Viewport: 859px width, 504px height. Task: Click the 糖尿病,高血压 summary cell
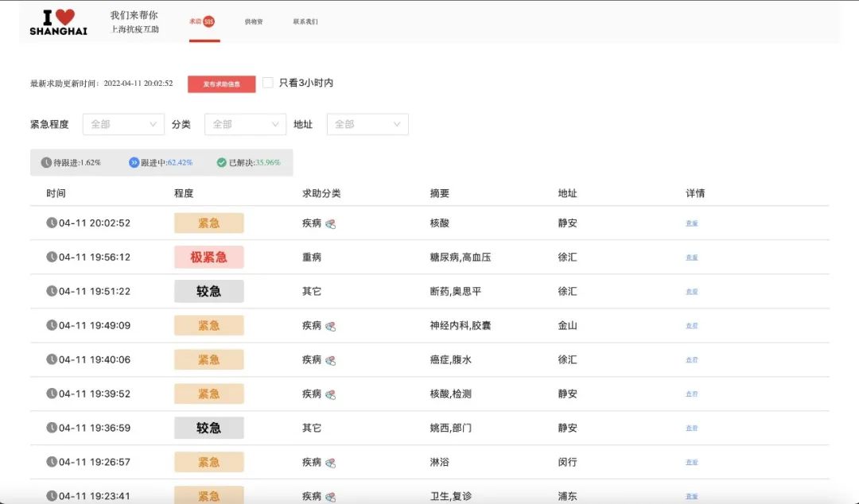[461, 257]
